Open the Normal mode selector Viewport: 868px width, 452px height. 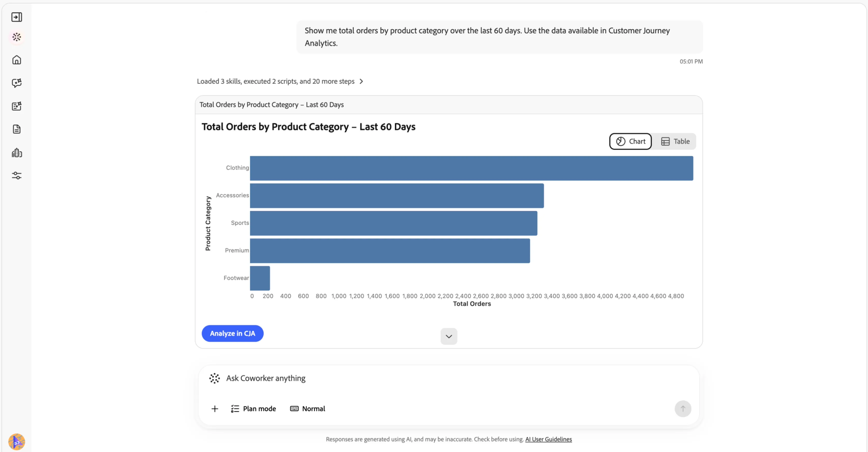click(308, 409)
